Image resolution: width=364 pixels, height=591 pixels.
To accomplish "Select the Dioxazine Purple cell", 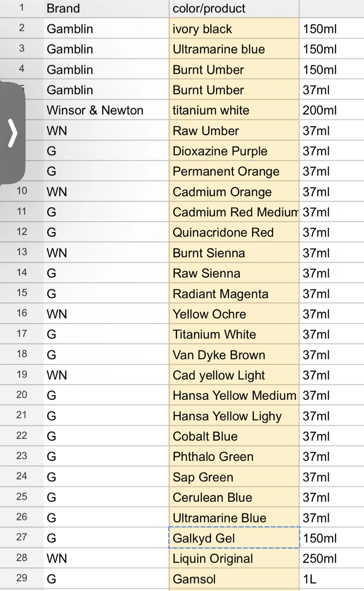I will click(234, 151).
